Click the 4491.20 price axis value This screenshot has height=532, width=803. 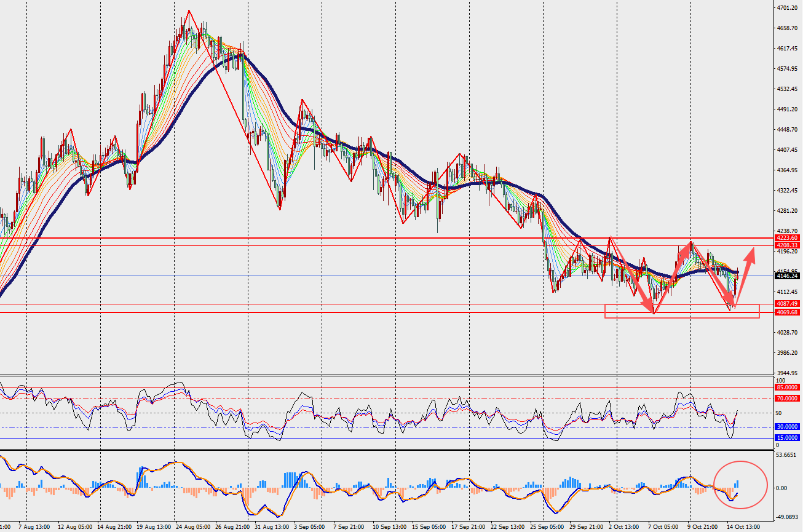pyautogui.click(x=788, y=109)
